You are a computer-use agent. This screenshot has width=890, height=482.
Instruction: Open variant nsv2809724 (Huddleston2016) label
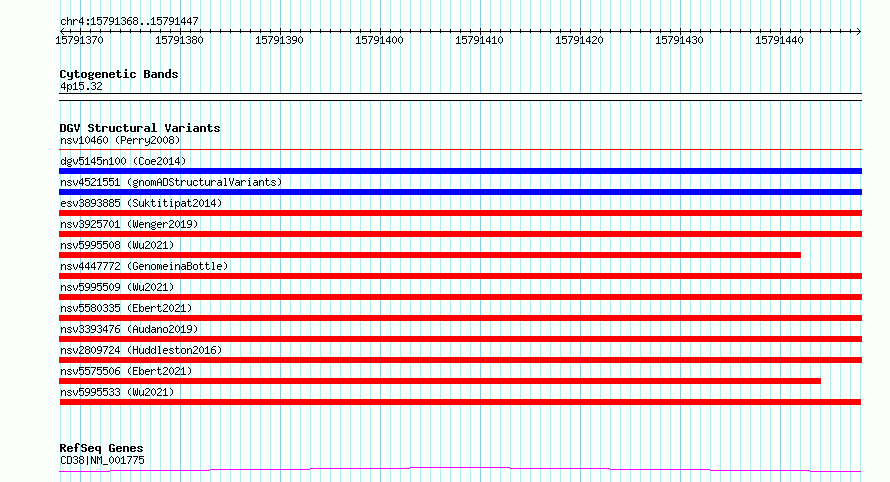point(141,350)
